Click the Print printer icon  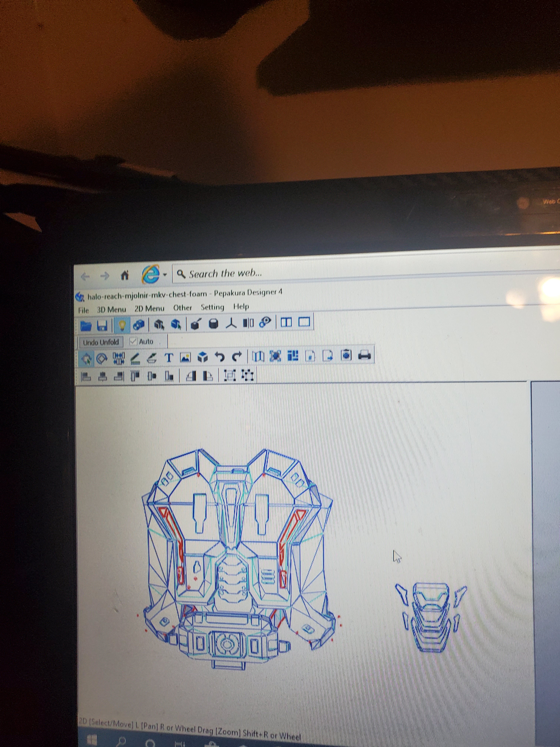(x=365, y=355)
